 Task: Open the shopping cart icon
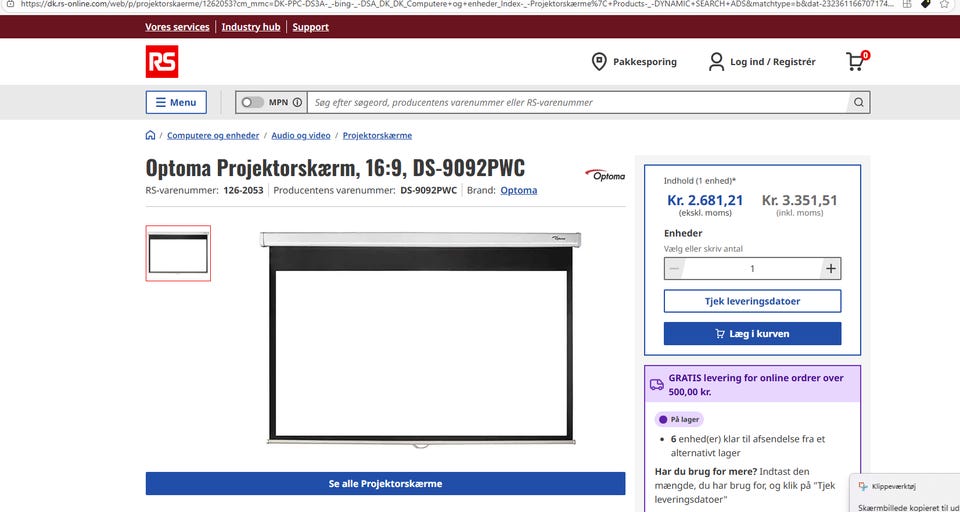(857, 61)
